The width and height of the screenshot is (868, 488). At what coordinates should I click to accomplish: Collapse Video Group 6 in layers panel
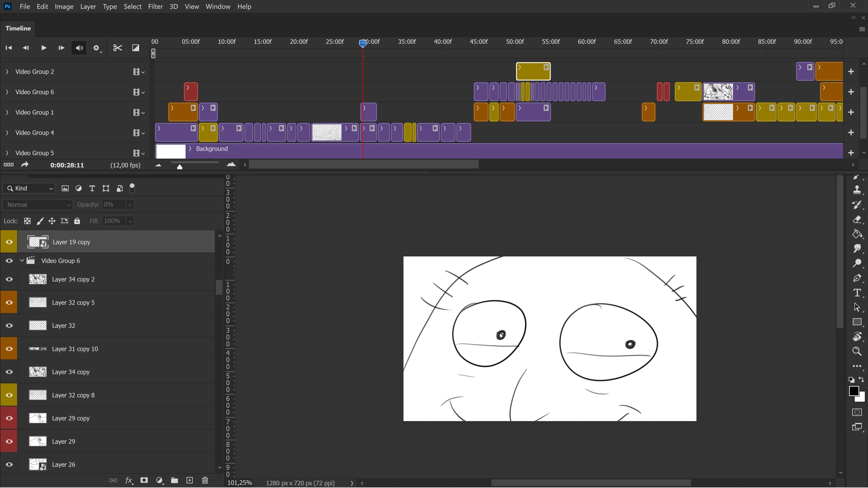[x=22, y=261]
